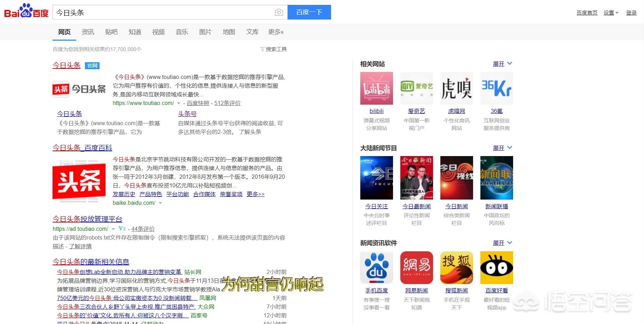Click the 平台功能 link
Image resolution: width=644 pixels, height=324 pixels.
(x=178, y=194)
